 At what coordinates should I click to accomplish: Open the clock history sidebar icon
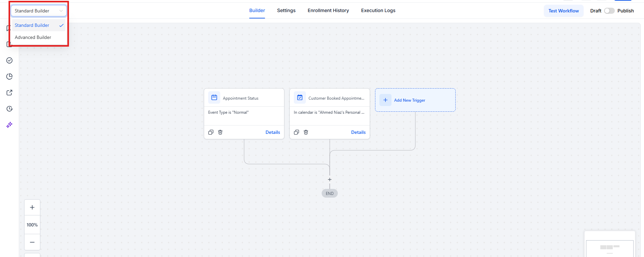tap(9, 109)
